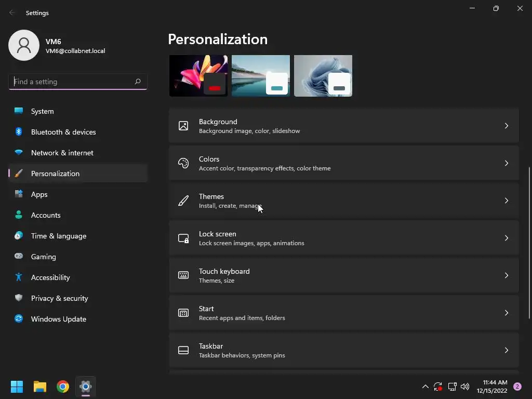
Task: Launch Google Chrome from the taskbar
Action: pyautogui.click(x=63, y=387)
